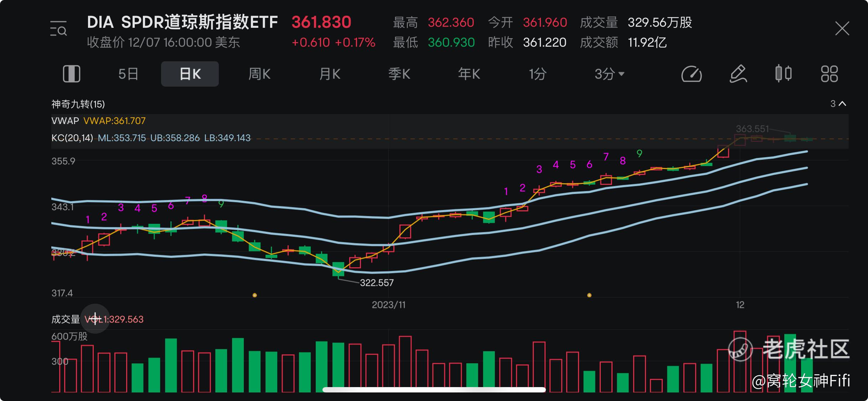Open the four-square grid layout icon
Viewport: 868px width, 401px height.
829,74
